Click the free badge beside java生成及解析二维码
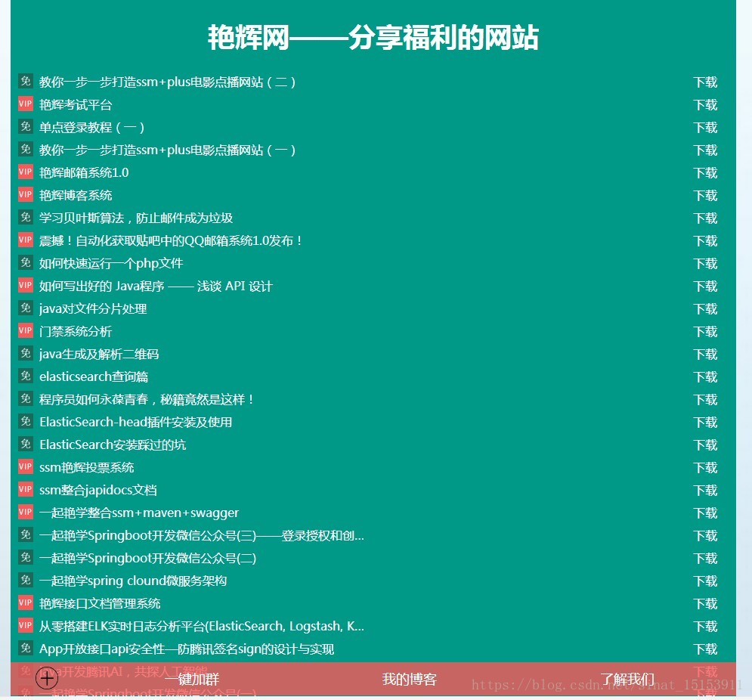This screenshot has height=700, width=752. click(26, 353)
